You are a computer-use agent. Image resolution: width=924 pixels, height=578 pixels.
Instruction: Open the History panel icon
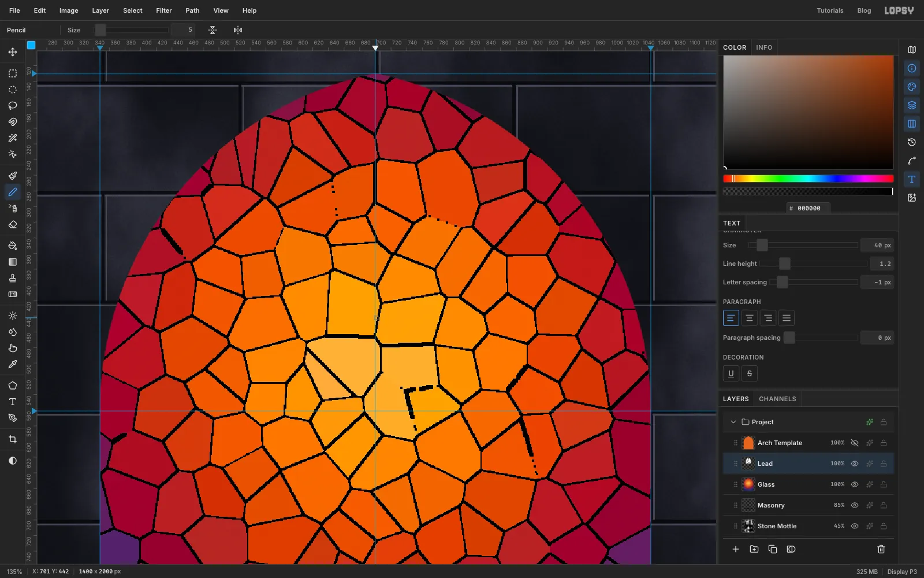coord(912,142)
